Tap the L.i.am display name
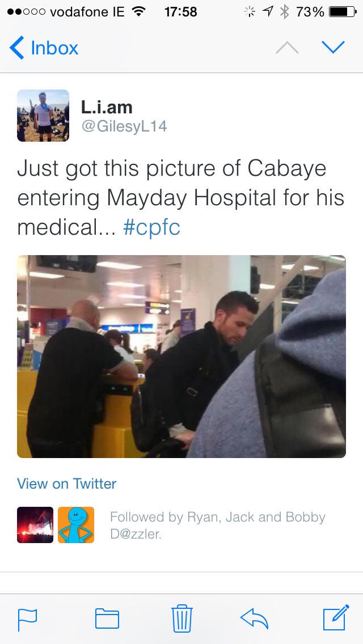 107,107
